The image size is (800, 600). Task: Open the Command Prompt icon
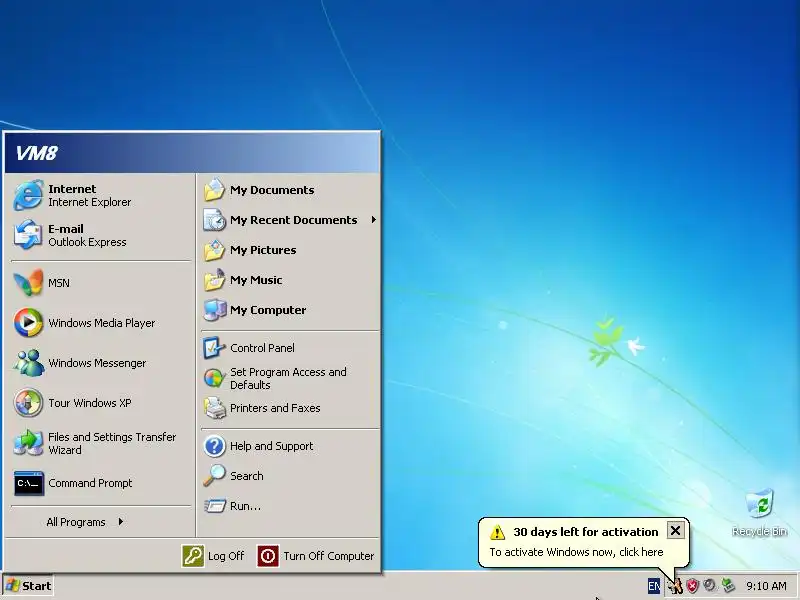pos(29,483)
